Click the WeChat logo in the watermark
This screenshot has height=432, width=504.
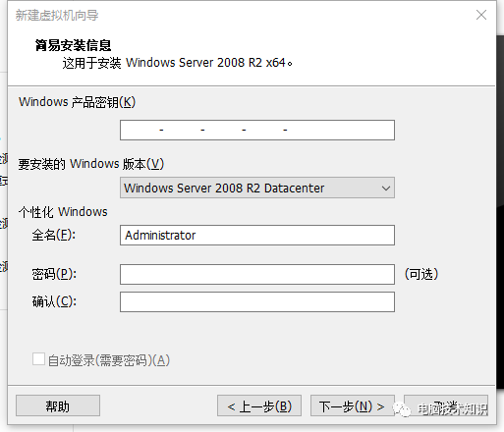pos(402,409)
